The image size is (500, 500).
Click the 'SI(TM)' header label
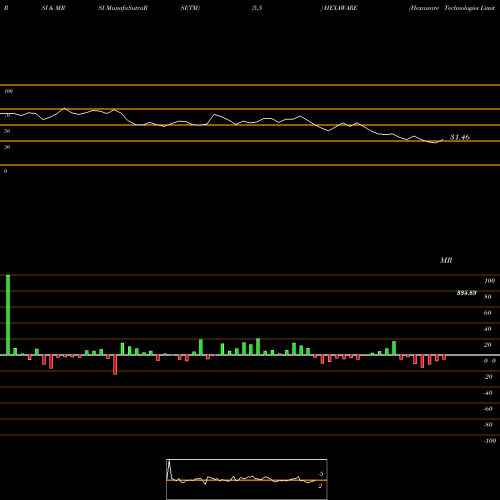point(190,8)
